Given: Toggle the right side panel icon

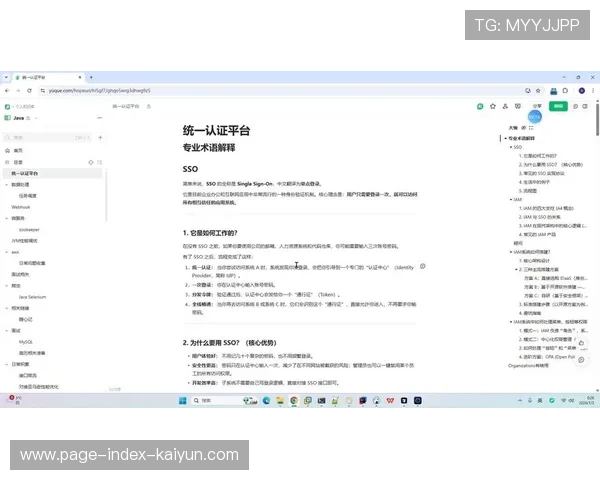Looking at the screenshot, I should [585, 106].
